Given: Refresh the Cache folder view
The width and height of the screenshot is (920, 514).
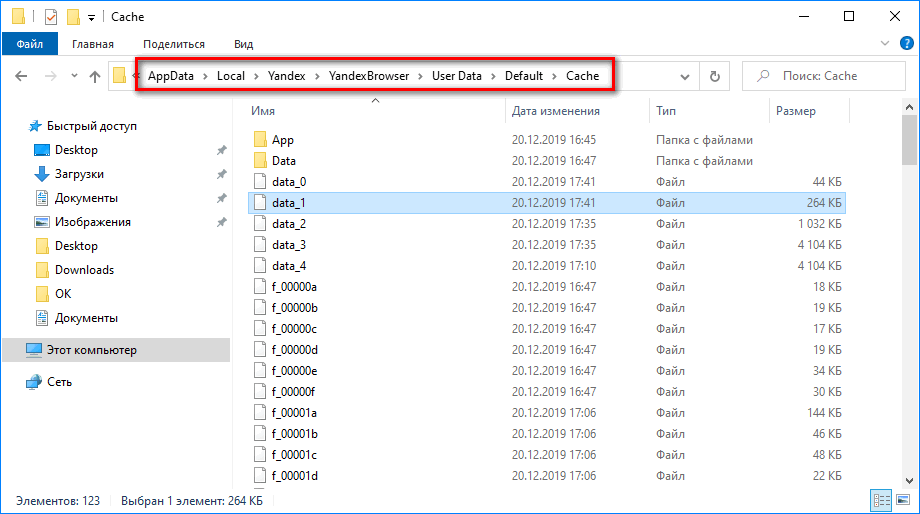Looking at the screenshot, I should 714,76.
